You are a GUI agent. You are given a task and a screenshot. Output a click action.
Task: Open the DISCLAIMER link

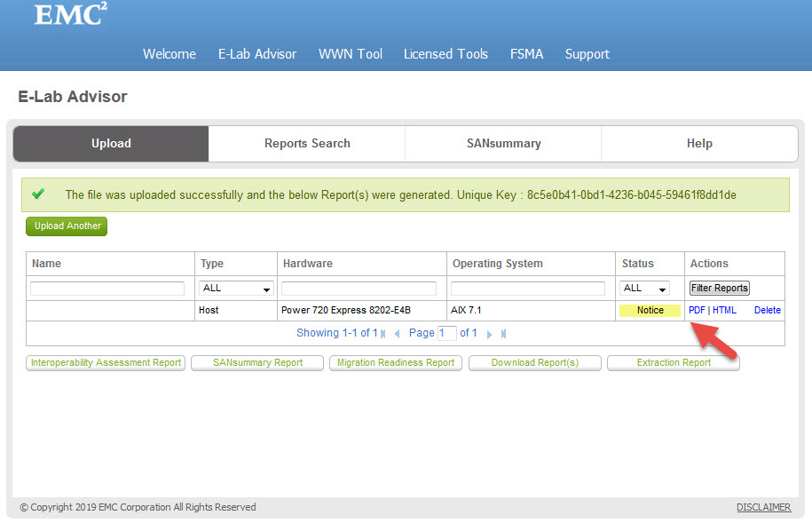coord(763,507)
